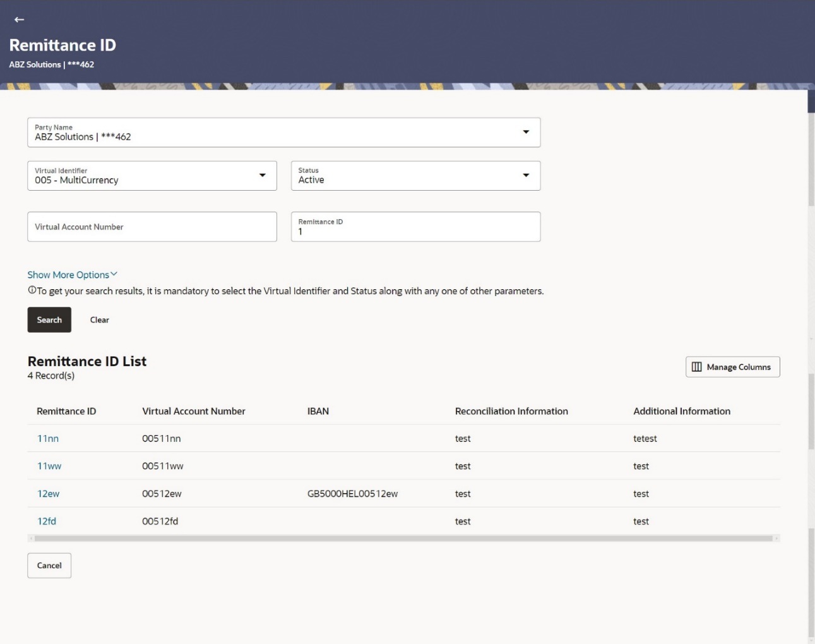Click the table's horizontal scrollbar
This screenshot has width=815, height=644.
pos(403,539)
